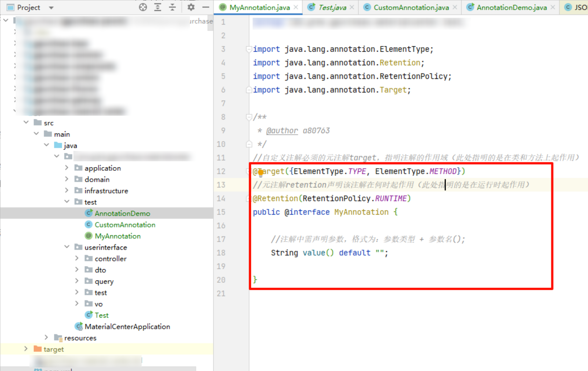The image size is (588, 371).
Task: Click the MyAnnotation annotation icon in tree
Action: click(89, 236)
